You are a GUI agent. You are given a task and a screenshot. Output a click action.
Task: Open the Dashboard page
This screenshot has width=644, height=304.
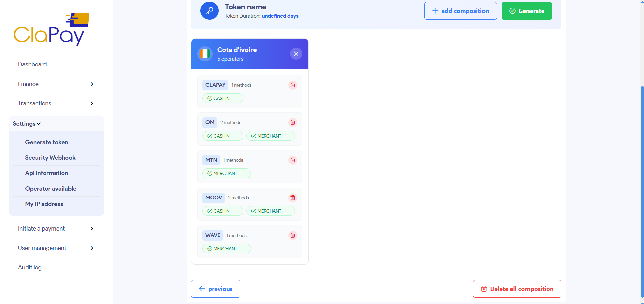(x=32, y=64)
